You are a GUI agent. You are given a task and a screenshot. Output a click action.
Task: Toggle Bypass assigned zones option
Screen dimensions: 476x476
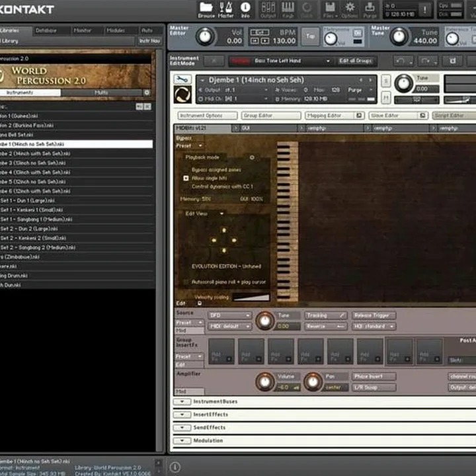[x=216, y=170]
